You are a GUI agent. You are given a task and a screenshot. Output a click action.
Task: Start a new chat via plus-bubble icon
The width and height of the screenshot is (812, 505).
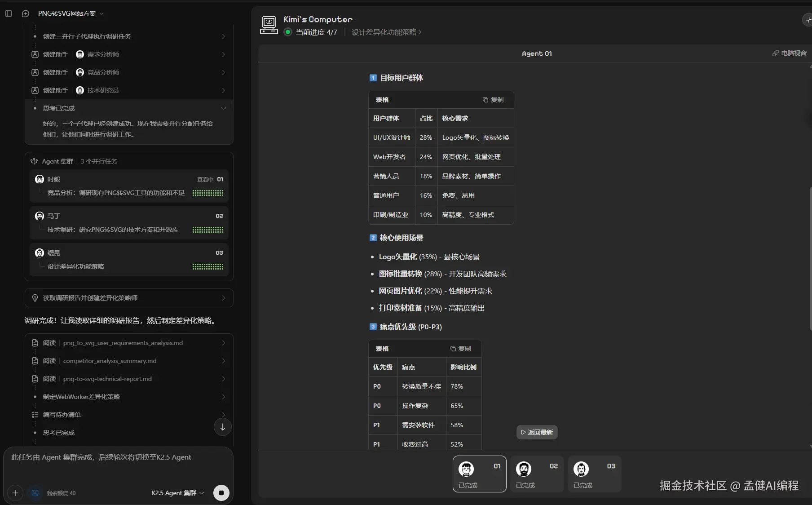pos(26,13)
